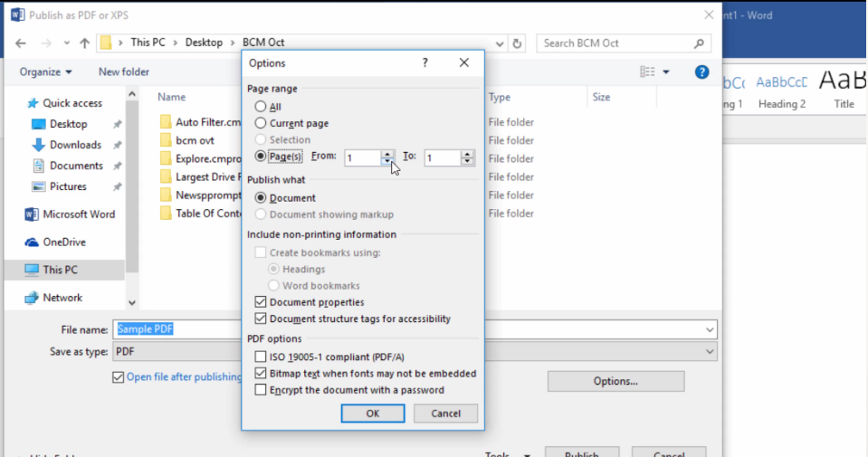Screen dimensions: 868x457
Task: Click Cancel in Options dialog
Action: (445, 414)
